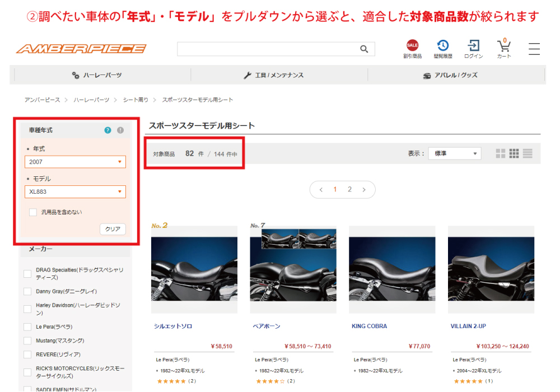Click KING COBRA seat thumbnail
Screen dimensions: 560x392
392,269
